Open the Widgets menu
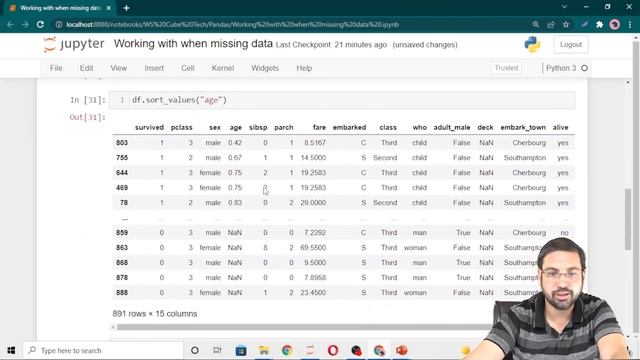Image resolution: width=640 pixels, height=360 pixels. (265, 68)
